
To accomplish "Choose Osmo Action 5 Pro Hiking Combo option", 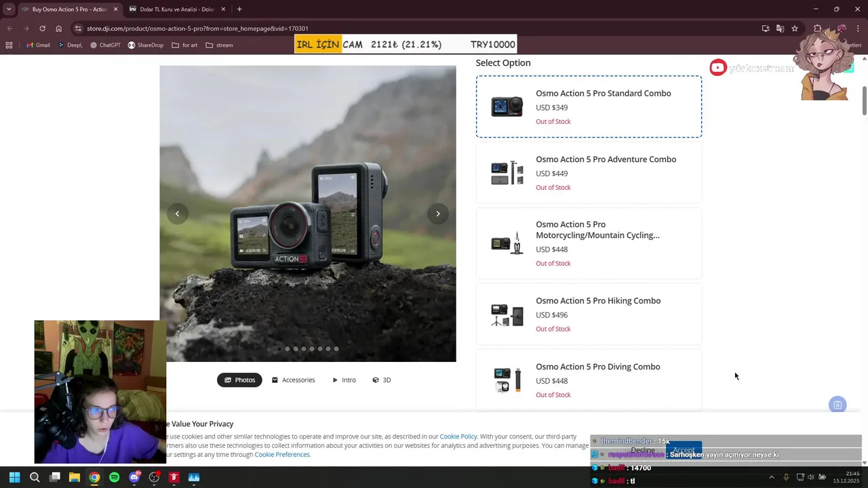I will tap(589, 314).
